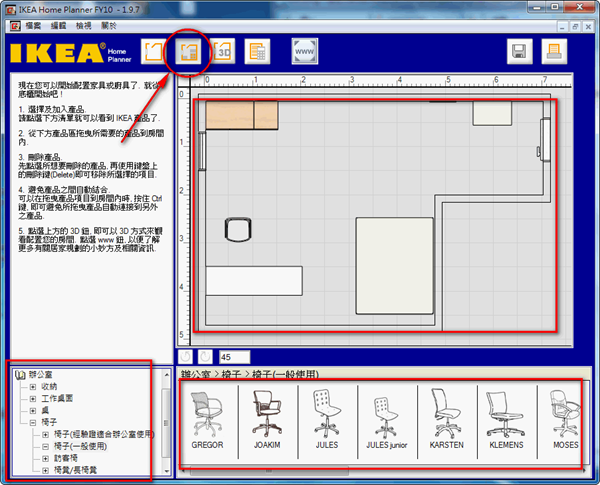
Task: Select 工作桌面 in the product tree
Action: click(57, 398)
